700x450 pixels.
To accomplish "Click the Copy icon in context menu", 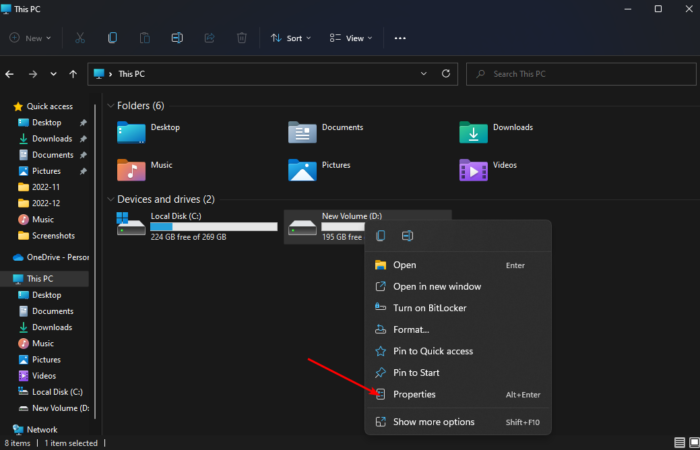I will (381, 236).
